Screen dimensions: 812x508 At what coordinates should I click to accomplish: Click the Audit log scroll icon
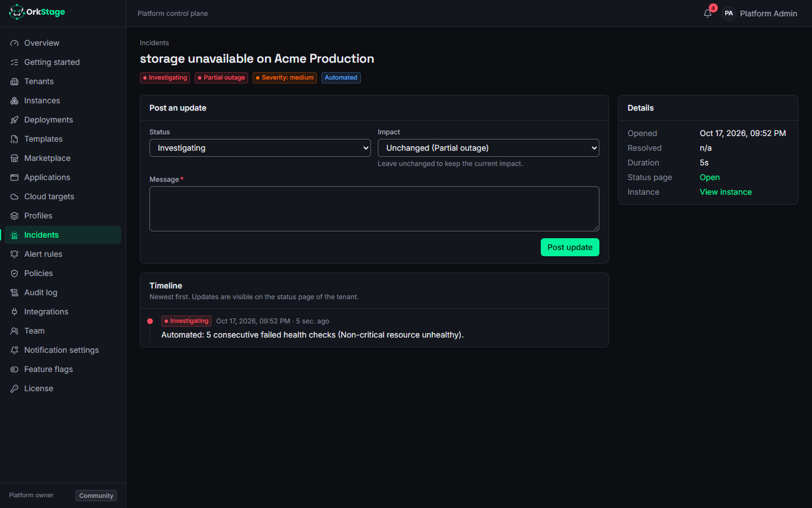(x=15, y=292)
